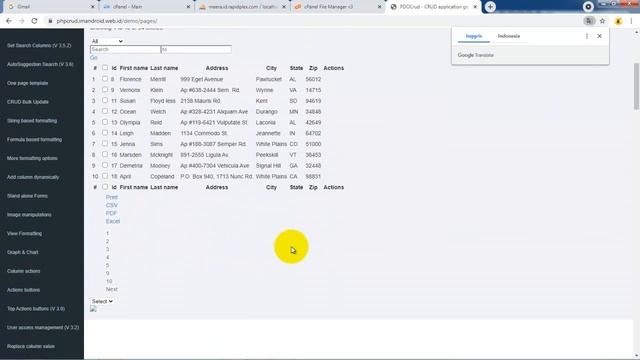
Task: Click the Print export link
Action: pyautogui.click(x=111, y=197)
